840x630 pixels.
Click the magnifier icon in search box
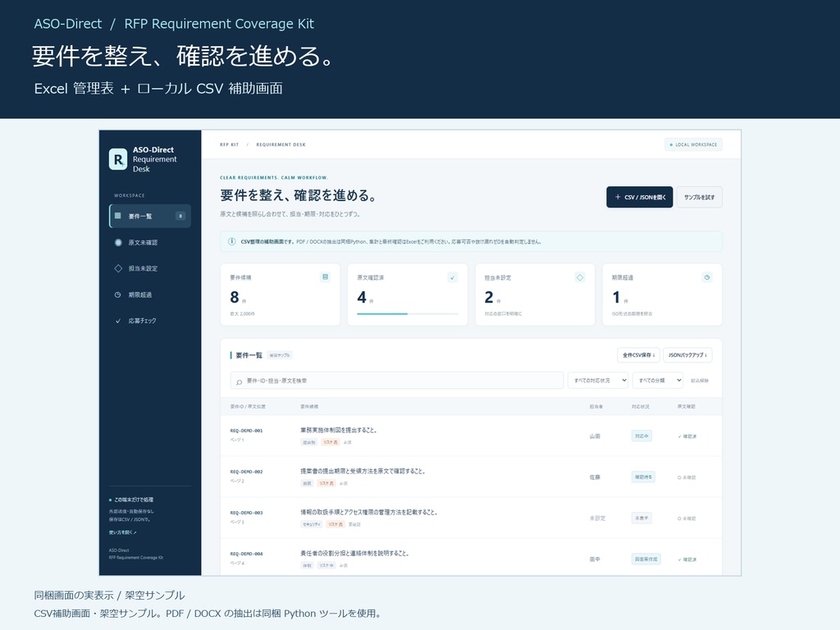click(x=239, y=381)
